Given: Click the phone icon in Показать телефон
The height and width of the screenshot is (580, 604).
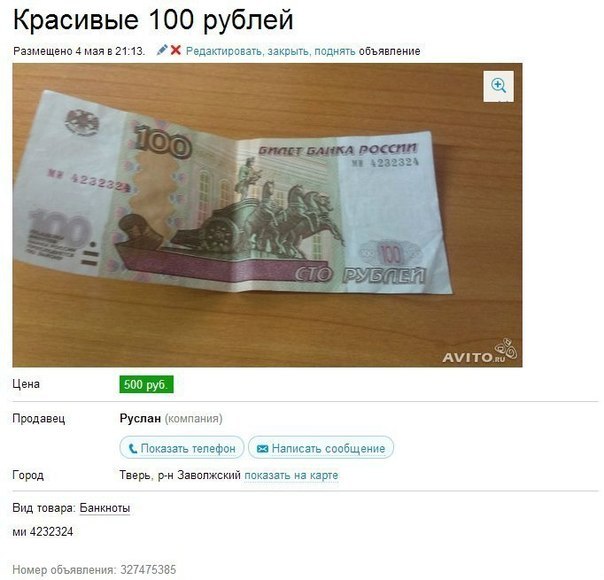Looking at the screenshot, I should (x=133, y=448).
